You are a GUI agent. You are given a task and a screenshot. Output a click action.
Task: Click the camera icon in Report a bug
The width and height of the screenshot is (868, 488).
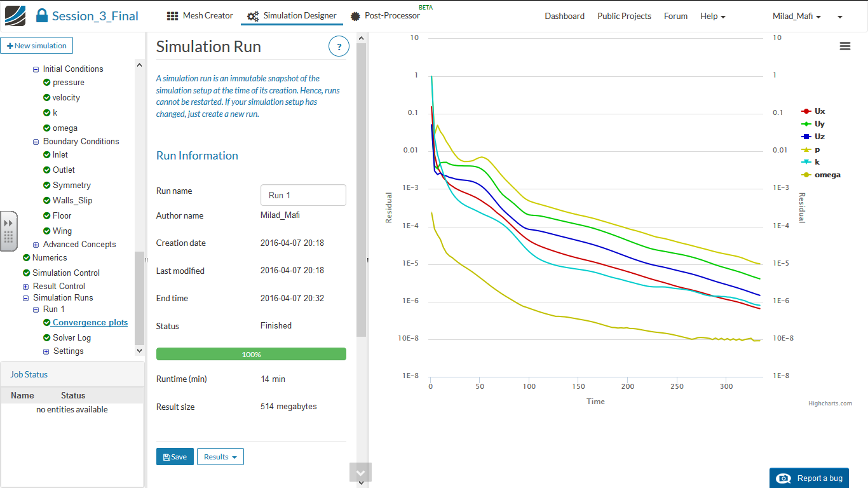785,478
